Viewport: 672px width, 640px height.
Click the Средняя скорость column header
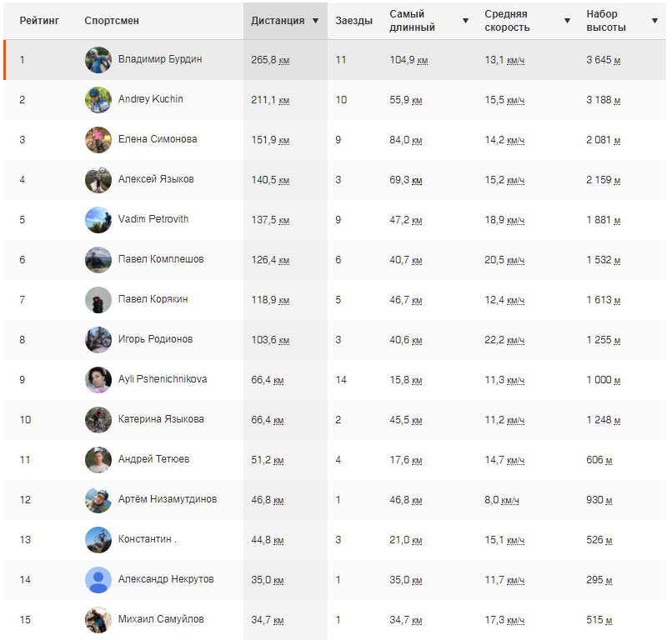[508, 21]
